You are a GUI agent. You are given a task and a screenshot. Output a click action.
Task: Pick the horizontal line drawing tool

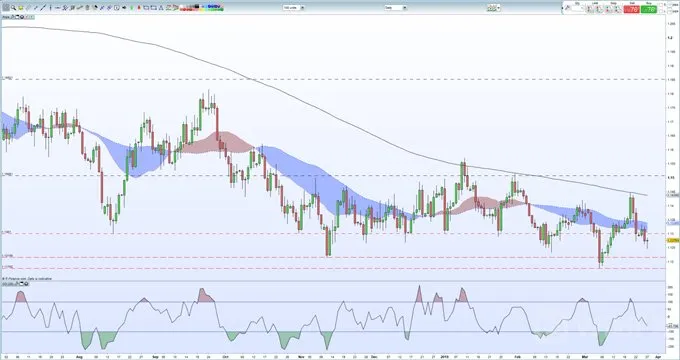tap(58, 8)
